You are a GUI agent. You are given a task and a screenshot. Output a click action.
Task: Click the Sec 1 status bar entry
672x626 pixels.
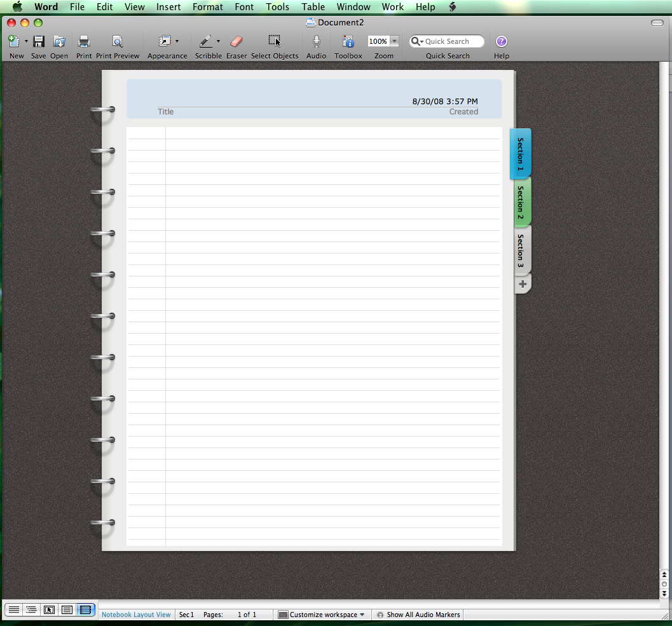click(x=186, y=615)
